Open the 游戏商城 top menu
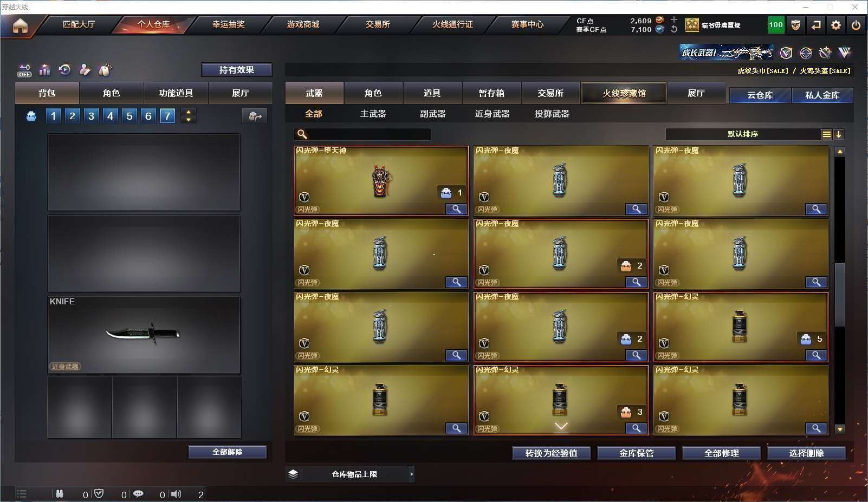This screenshot has height=502, width=868. coord(303,24)
